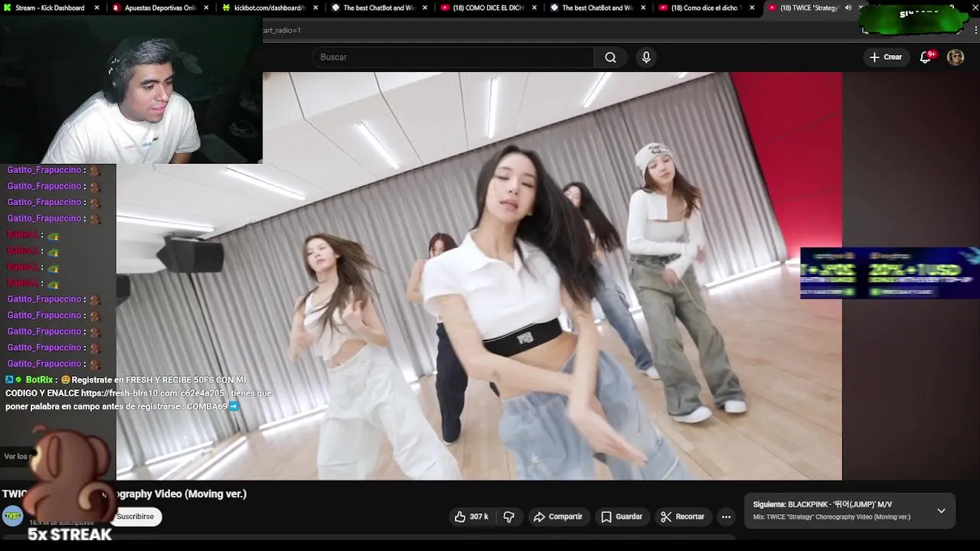Click the Crear button

(x=886, y=57)
